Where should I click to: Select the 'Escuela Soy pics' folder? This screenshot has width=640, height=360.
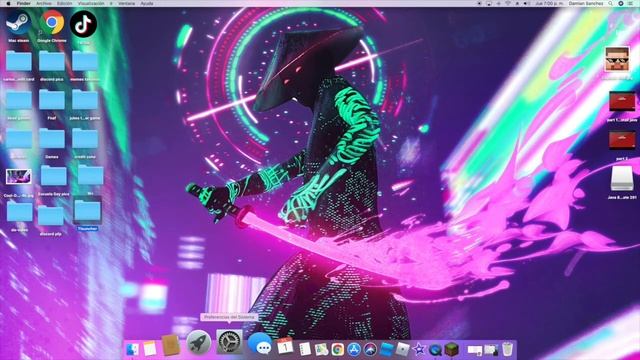[x=53, y=177]
